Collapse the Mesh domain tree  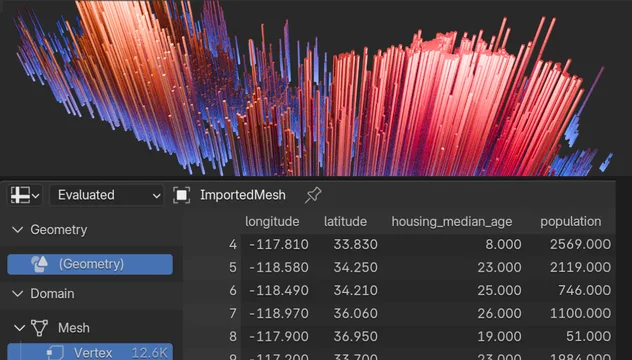coord(19,328)
